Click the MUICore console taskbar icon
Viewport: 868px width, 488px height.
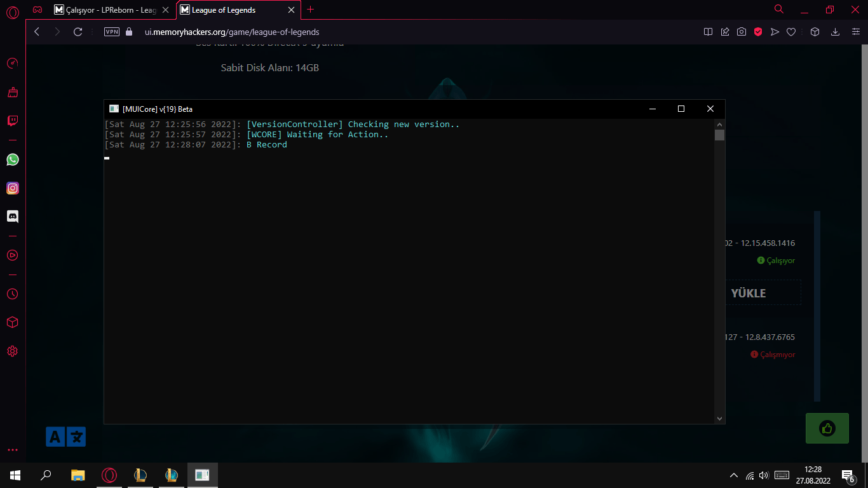[203, 475]
